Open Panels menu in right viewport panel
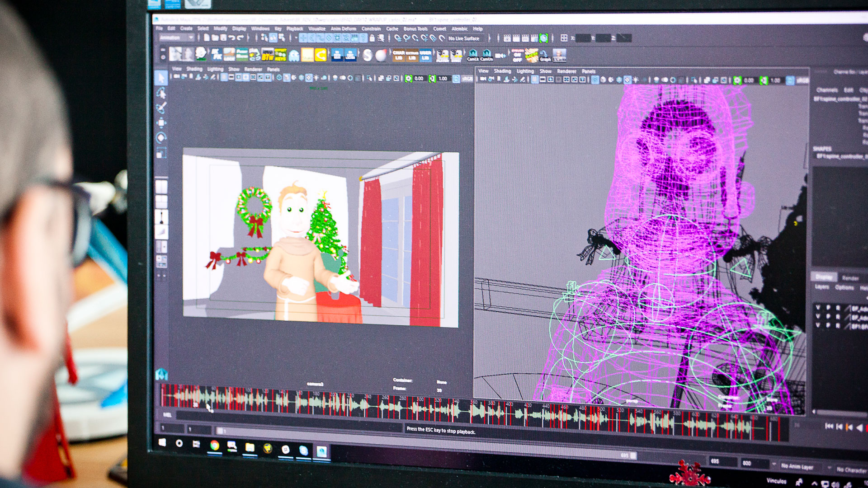Image resolution: width=868 pixels, height=488 pixels. coord(589,71)
